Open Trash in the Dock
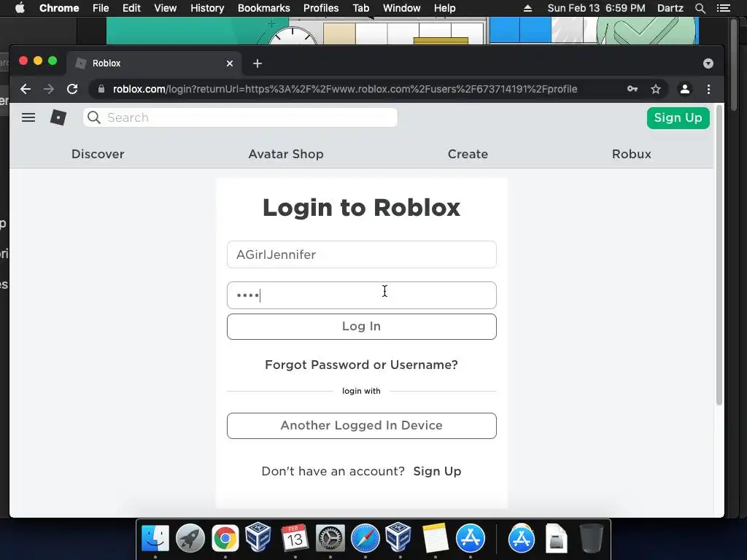Screen dimensions: 747x560 (591, 538)
